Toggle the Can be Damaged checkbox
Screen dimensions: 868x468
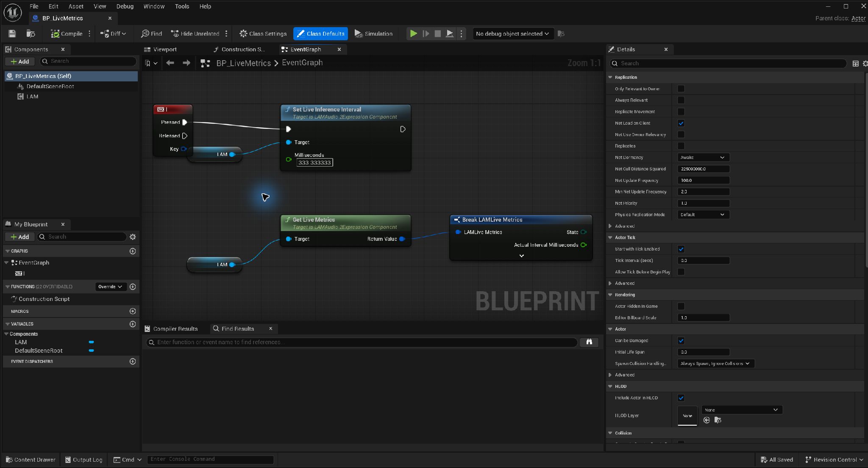click(681, 340)
